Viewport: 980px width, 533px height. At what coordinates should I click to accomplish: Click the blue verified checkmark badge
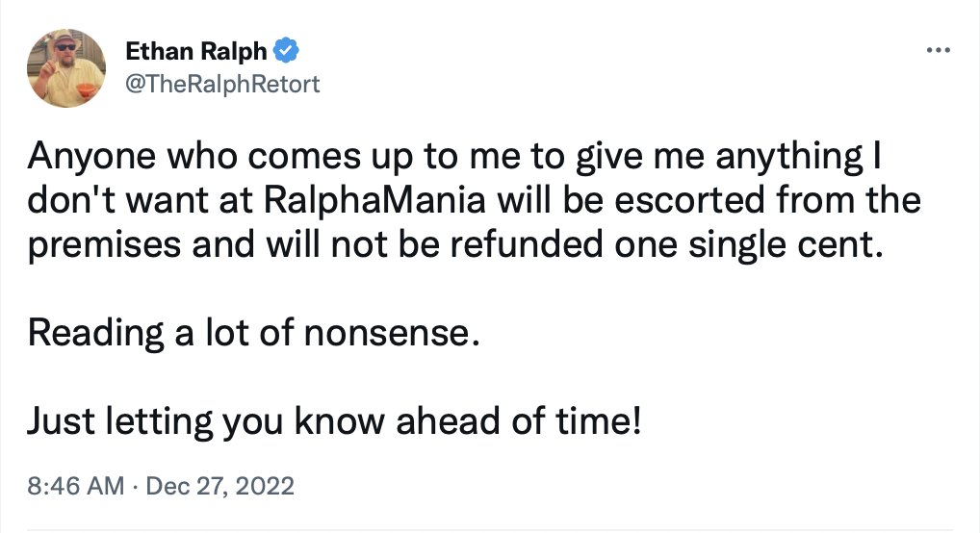tap(286, 51)
